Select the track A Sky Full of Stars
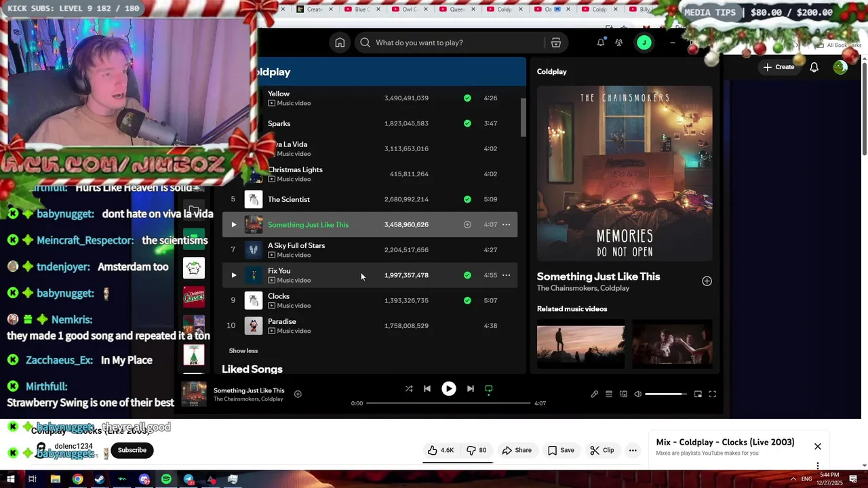868x488 pixels. click(296, 245)
